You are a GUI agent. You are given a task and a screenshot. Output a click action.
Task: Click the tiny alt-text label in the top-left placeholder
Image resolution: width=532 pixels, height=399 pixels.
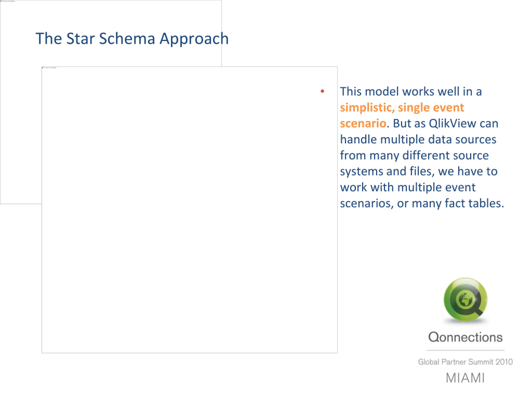point(9,1)
